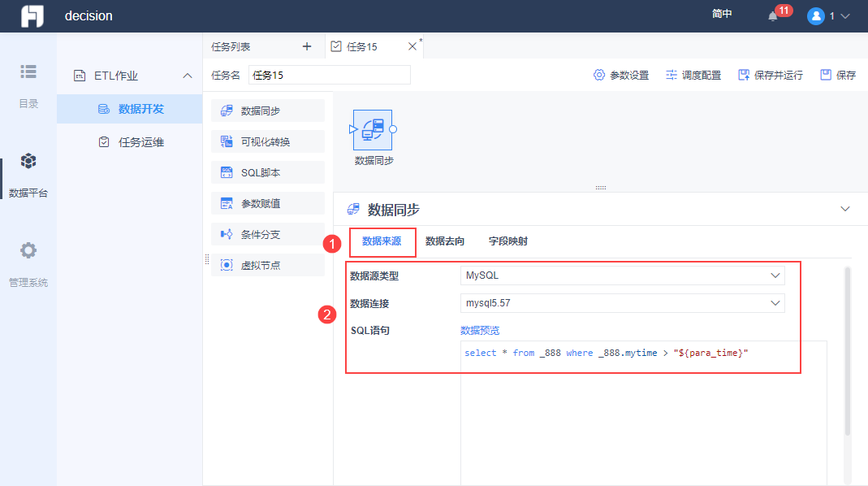Screen dimensions: 868x486
Task: Click the 任务名 input field
Action: pos(330,75)
